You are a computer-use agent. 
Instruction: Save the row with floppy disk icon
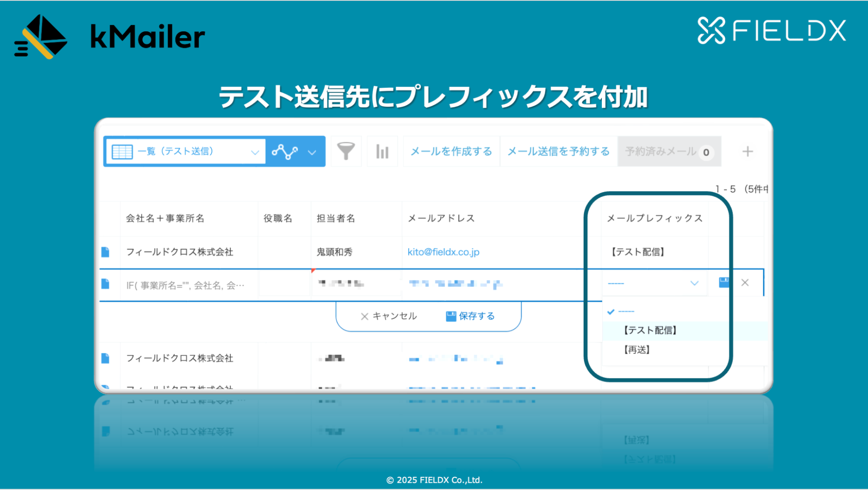pyautogui.click(x=723, y=283)
